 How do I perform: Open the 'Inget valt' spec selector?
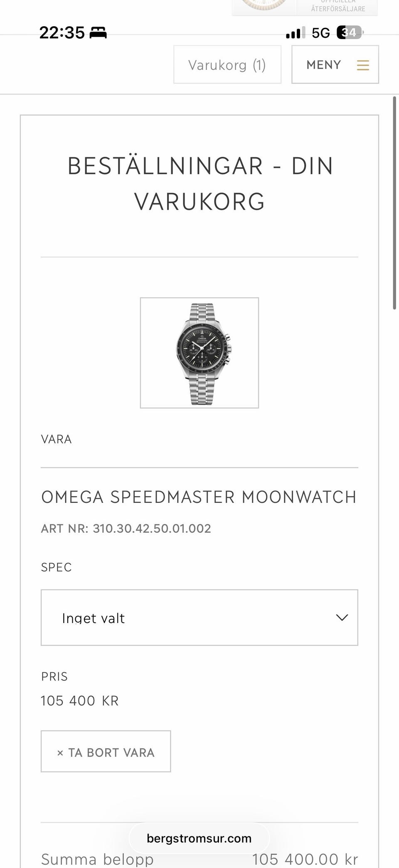pyautogui.click(x=199, y=618)
